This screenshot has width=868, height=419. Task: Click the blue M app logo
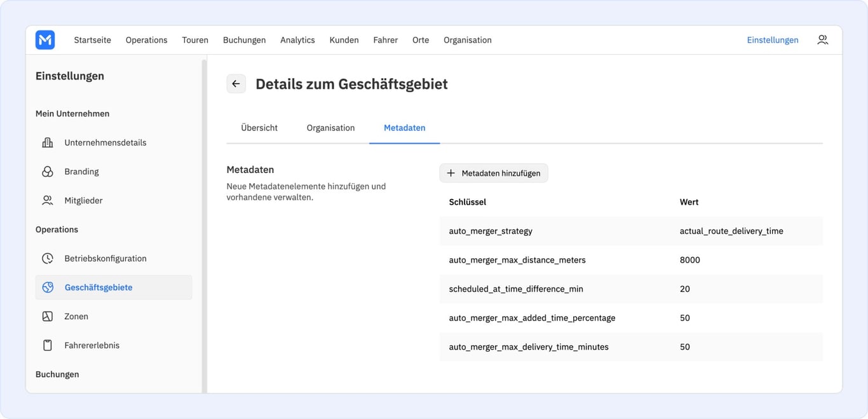(x=45, y=40)
